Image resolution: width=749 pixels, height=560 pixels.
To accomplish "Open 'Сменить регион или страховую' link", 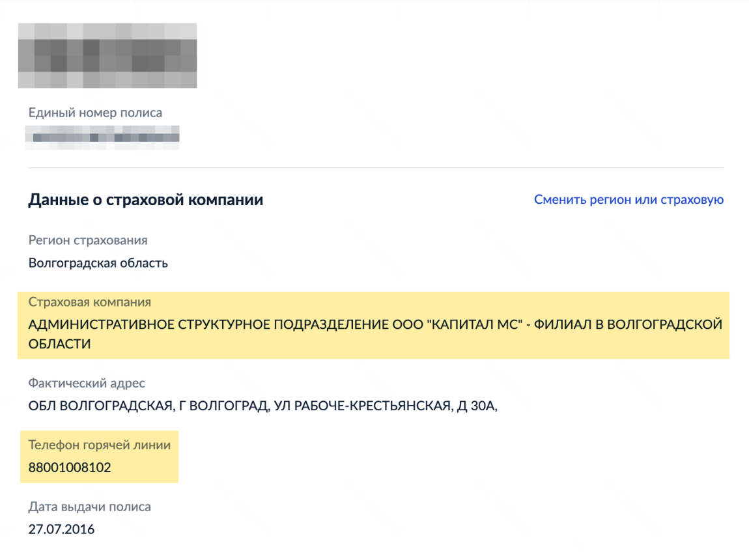I will [629, 200].
